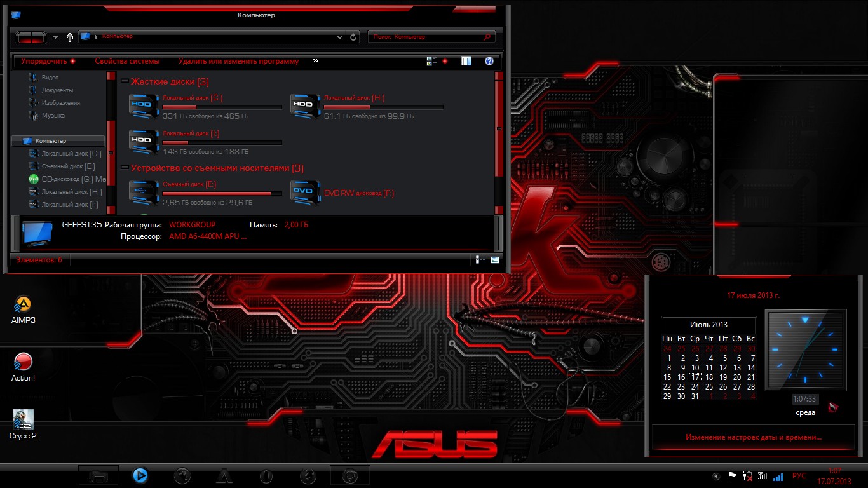Select 'Компьютер' in the navigation tree
Image resolution: width=868 pixels, height=488 pixels.
pyautogui.click(x=58, y=140)
